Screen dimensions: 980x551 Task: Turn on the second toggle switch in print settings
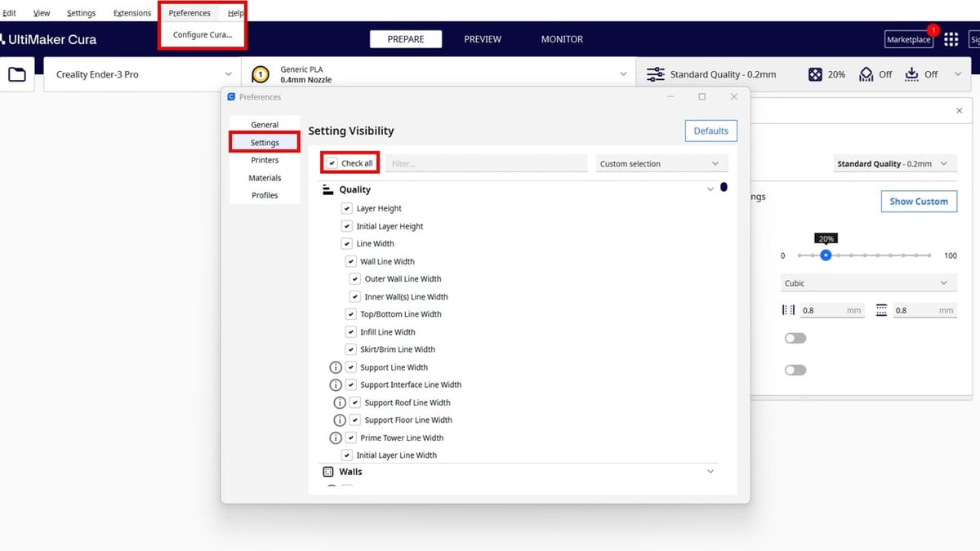[795, 370]
